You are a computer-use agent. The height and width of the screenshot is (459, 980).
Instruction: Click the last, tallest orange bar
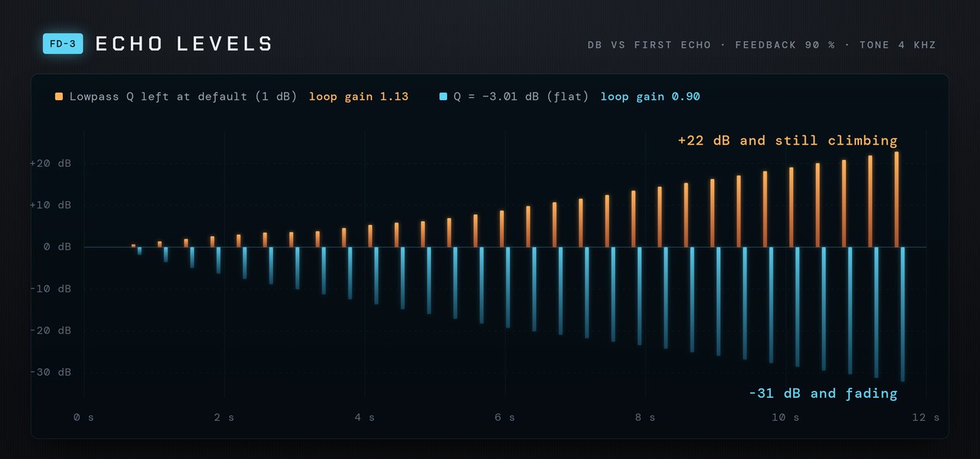[897, 199]
